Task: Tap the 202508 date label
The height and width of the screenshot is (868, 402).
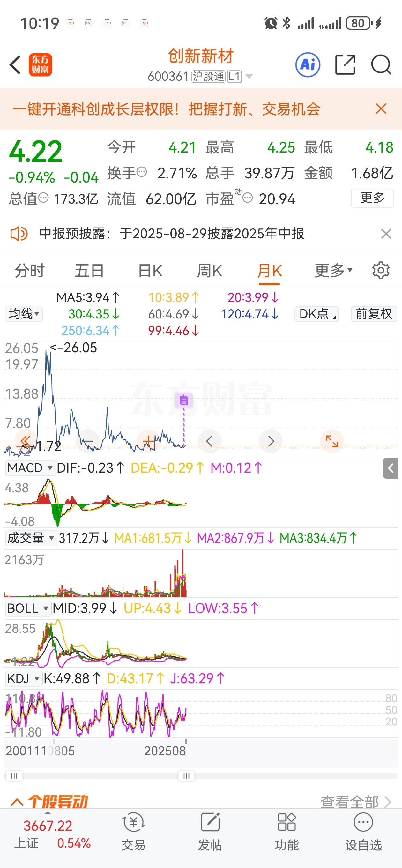Action: (x=165, y=751)
